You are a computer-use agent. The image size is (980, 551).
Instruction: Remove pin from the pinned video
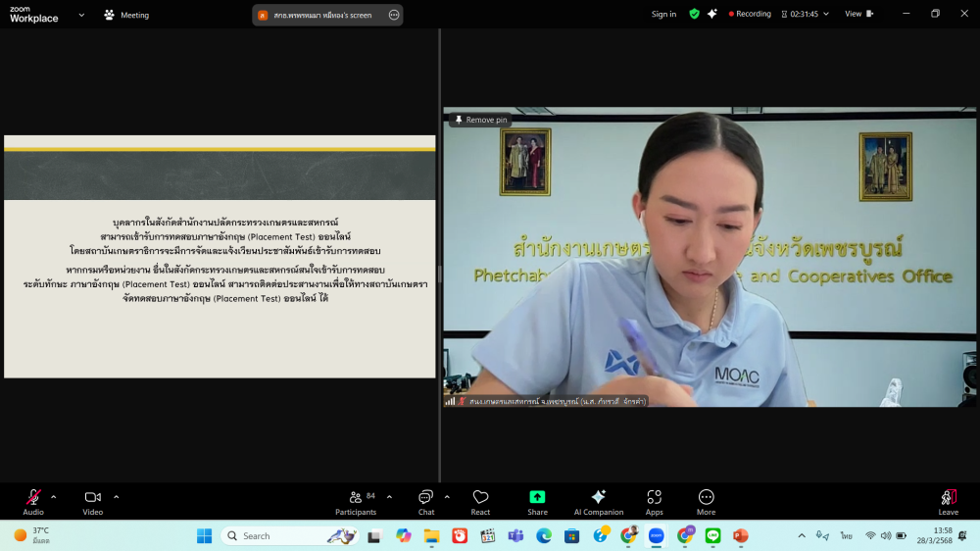481,120
